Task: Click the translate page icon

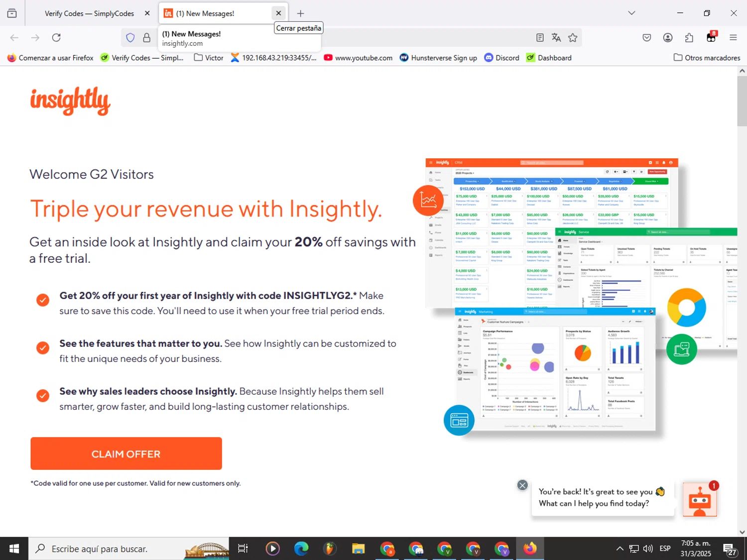Action: (x=556, y=37)
